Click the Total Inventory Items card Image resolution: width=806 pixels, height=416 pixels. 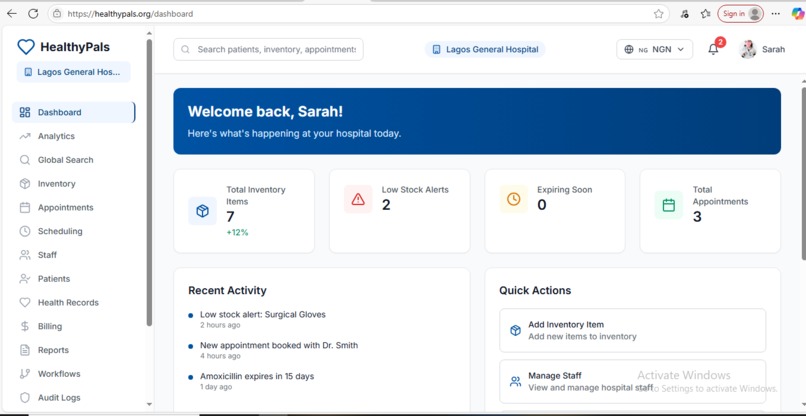coord(244,211)
